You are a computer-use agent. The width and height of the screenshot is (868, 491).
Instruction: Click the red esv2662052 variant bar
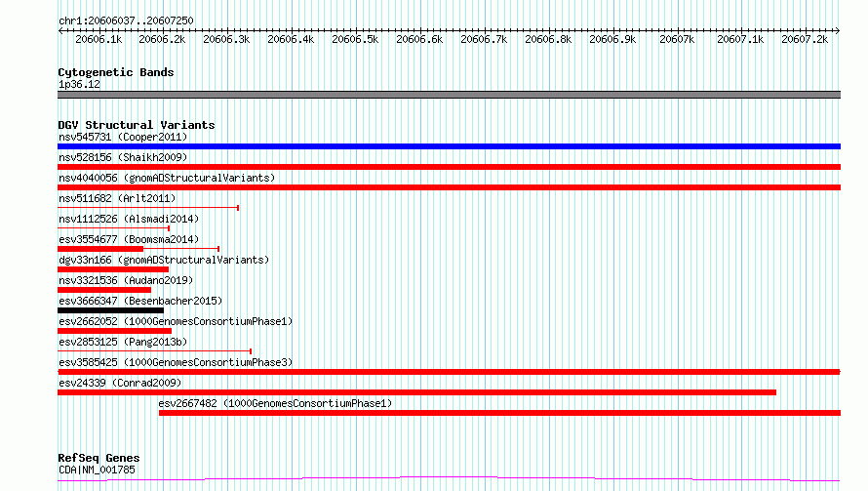coord(114,331)
